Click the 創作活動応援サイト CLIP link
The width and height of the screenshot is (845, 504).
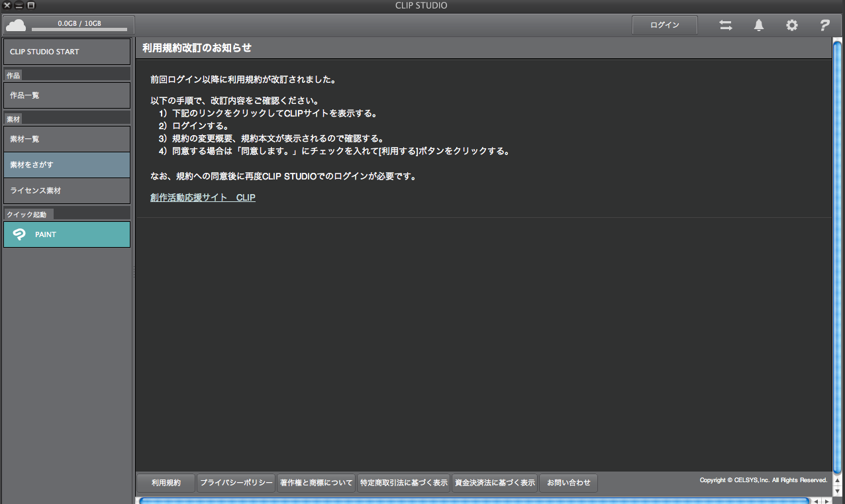(203, 197)
